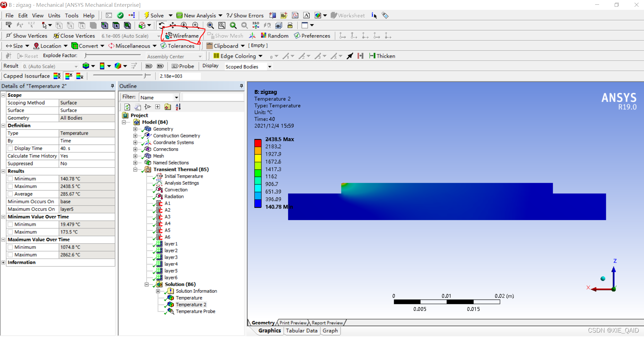This screenshot has width=644, height=337.
Task: Expand the Information section in Details
Action: [x=3, y=262]
